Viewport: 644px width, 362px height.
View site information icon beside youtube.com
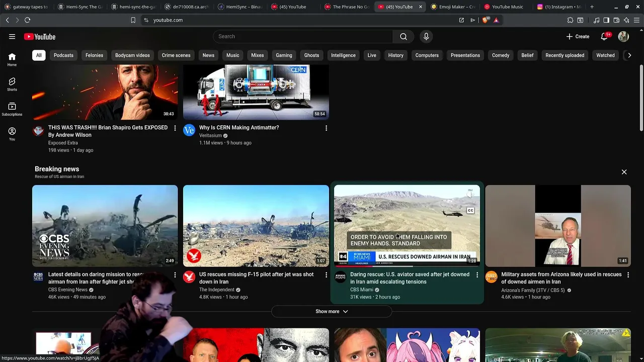tap(146, 20)
